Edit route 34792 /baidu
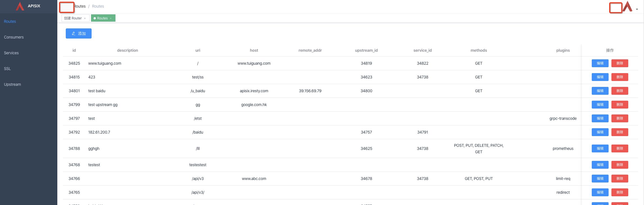 pos(600,132)
